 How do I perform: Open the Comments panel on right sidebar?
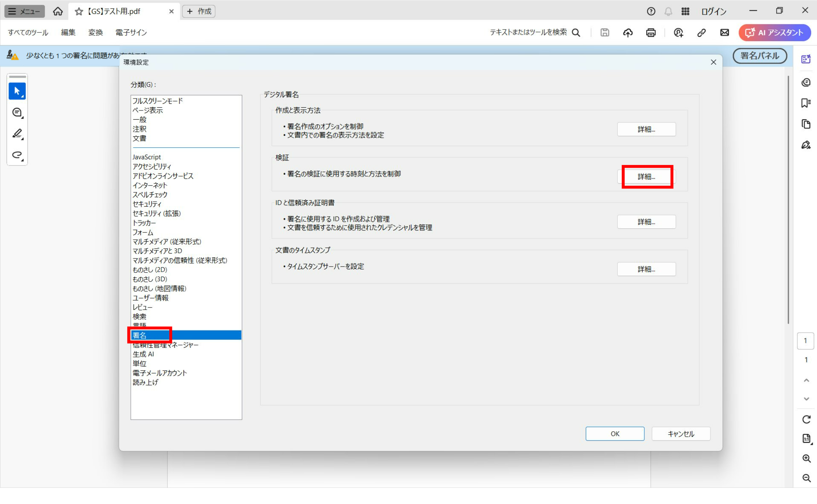click(806, 82)
